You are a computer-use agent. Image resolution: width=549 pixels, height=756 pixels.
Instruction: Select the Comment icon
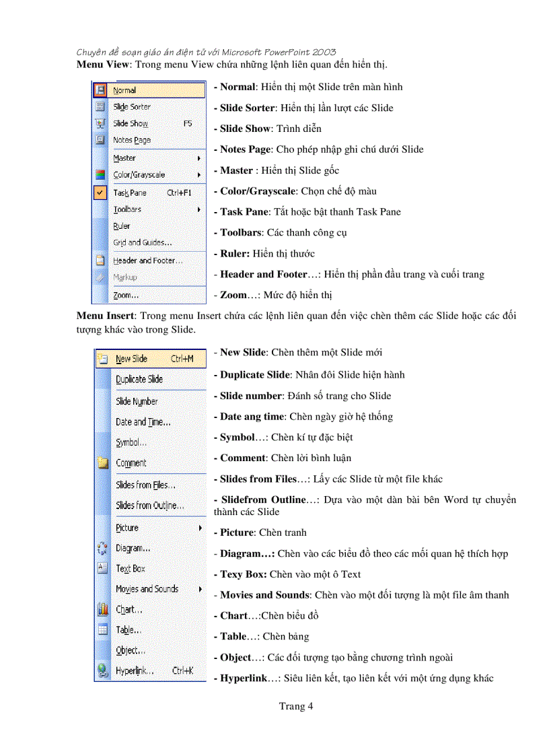tap(102, 462)
